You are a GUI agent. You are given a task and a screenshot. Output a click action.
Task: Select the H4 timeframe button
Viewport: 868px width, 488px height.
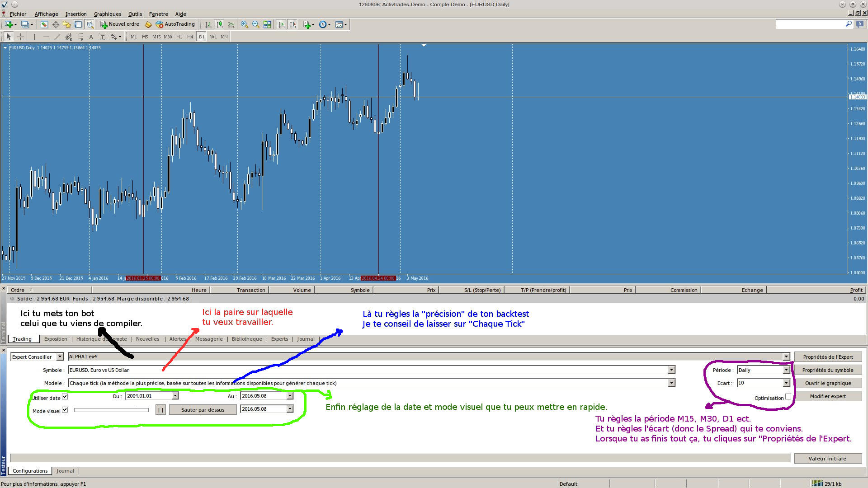pos(190,37)
